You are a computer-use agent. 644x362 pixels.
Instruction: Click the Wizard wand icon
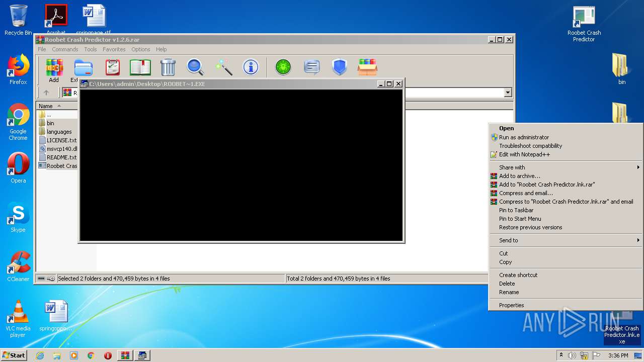click(223, 67)
